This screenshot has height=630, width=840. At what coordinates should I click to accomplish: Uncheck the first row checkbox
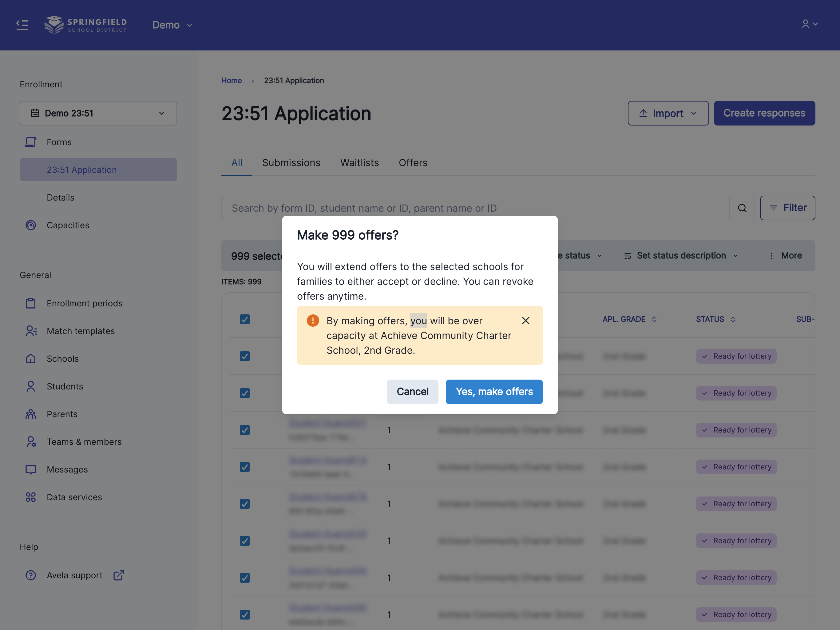tap(244, 356)
